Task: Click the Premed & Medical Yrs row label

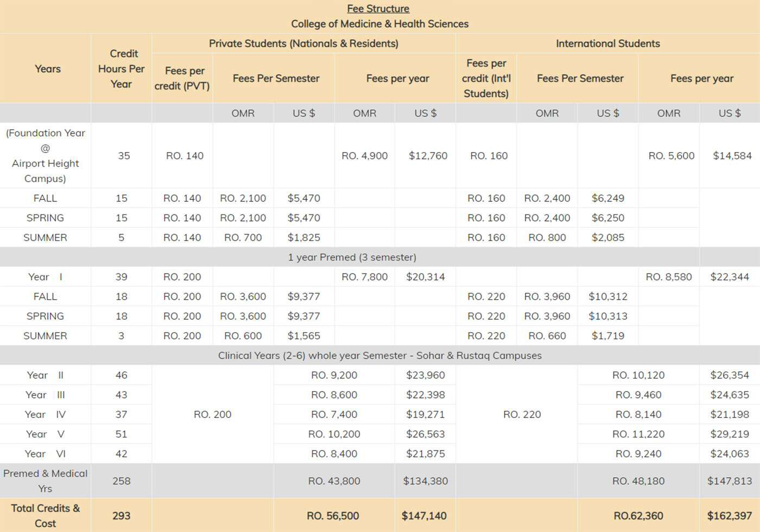Action: [45, 481]
